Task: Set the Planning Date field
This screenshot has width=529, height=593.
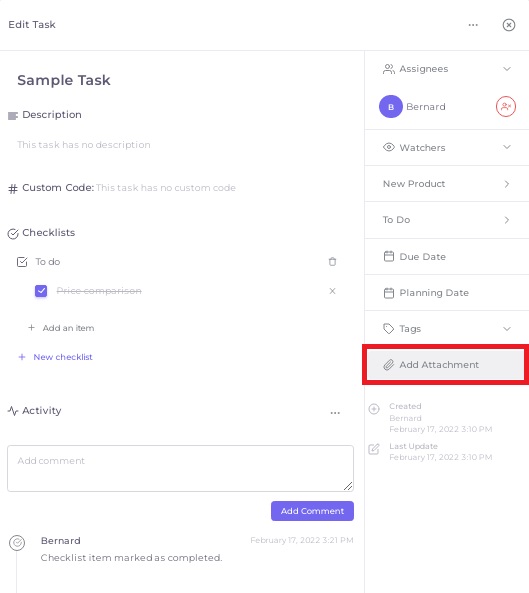Action: click(x=447, y=293)
